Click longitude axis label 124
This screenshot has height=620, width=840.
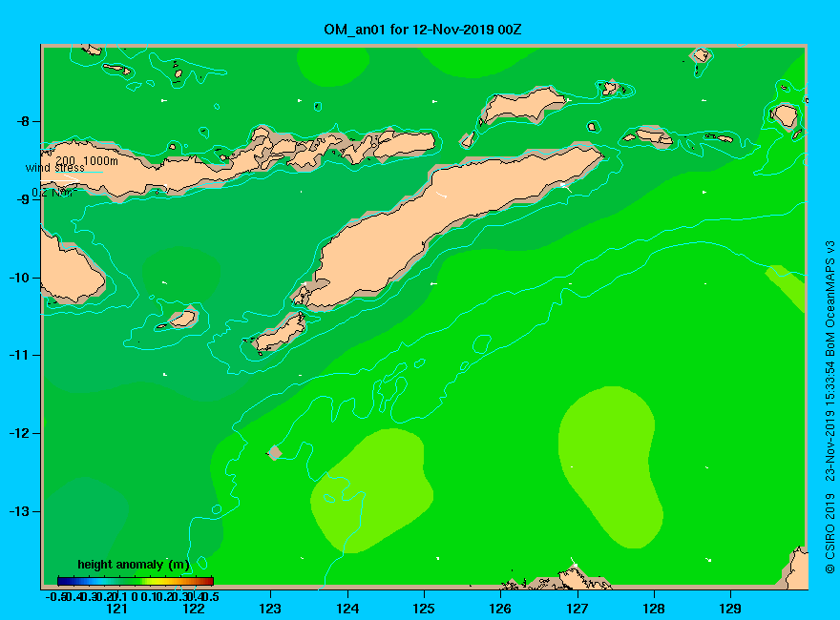(347, 609)
